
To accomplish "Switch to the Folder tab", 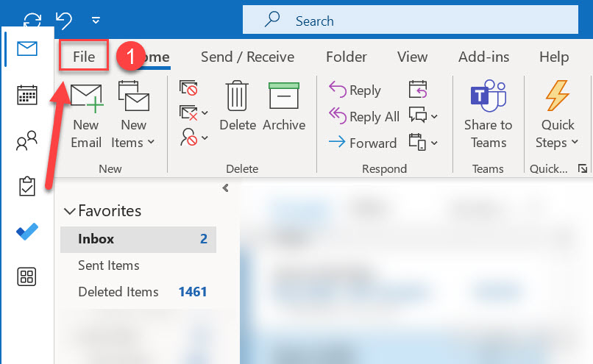I will click(347, 57).
